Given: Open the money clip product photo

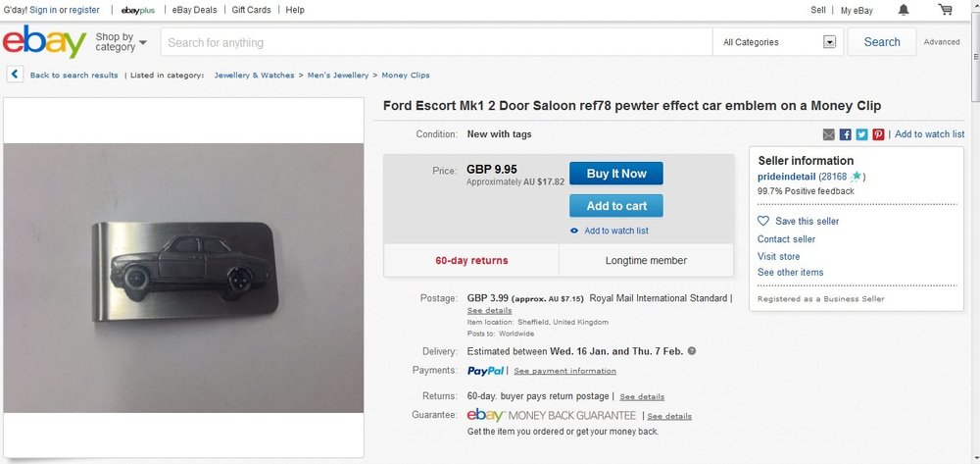Looking at the screenshot, I should (184, 278).
